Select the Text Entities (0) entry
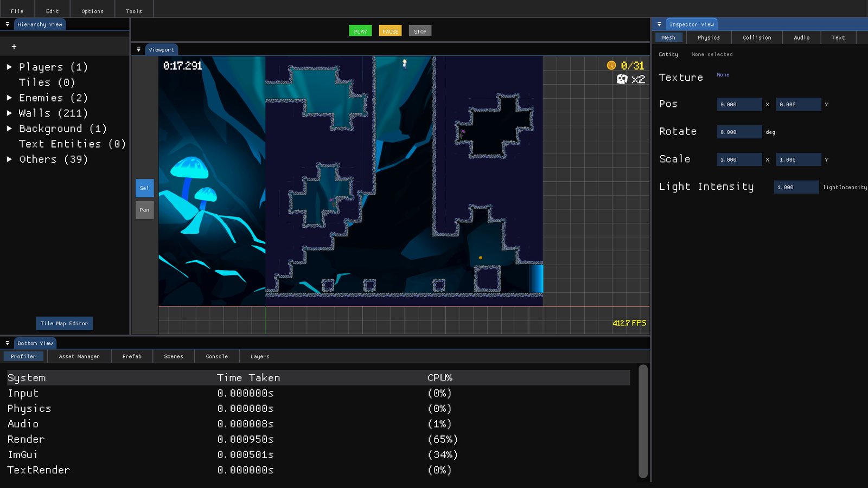Image resolution: width=868 pixels, height=488 pixels. 72,144
